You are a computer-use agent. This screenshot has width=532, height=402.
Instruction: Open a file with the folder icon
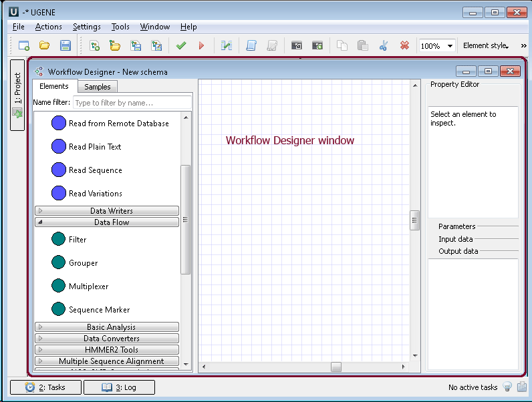[x=45, y=45]
